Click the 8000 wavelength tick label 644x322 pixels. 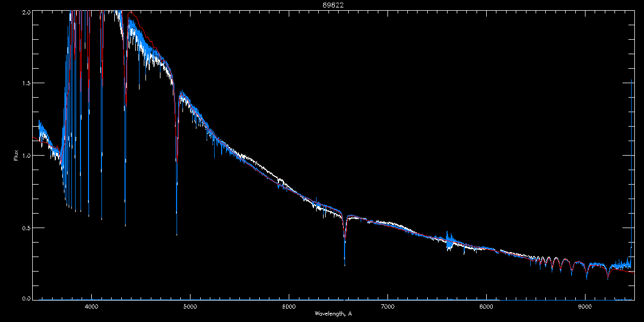(486, 306)
